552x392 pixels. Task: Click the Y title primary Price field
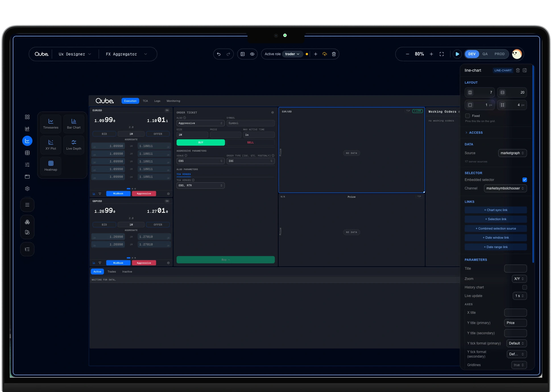tap(515, 323)
